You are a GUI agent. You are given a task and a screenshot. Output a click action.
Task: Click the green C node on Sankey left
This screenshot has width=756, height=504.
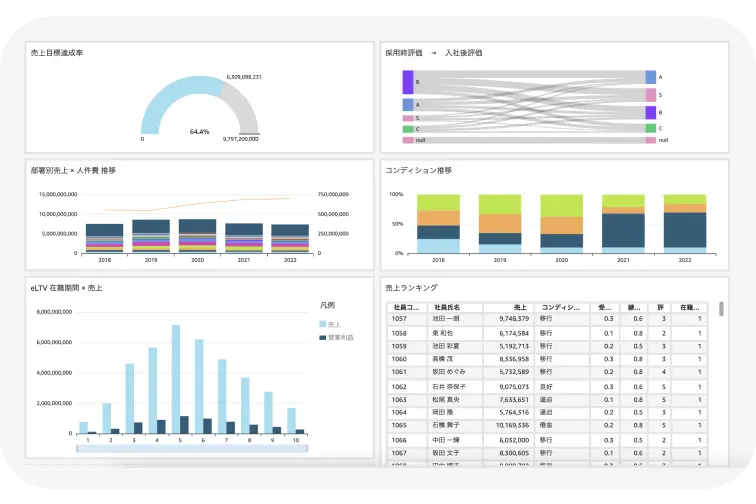click(408, 129)
